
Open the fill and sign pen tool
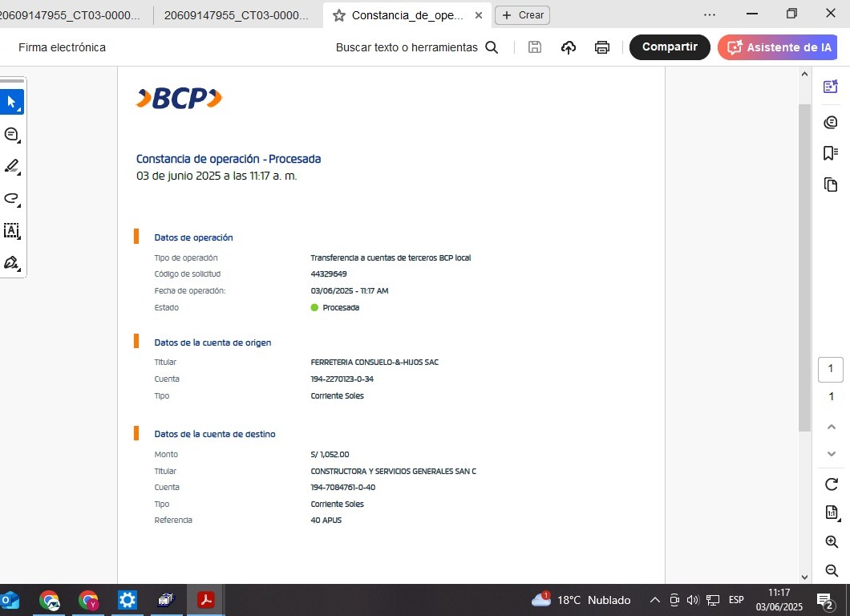11,263
